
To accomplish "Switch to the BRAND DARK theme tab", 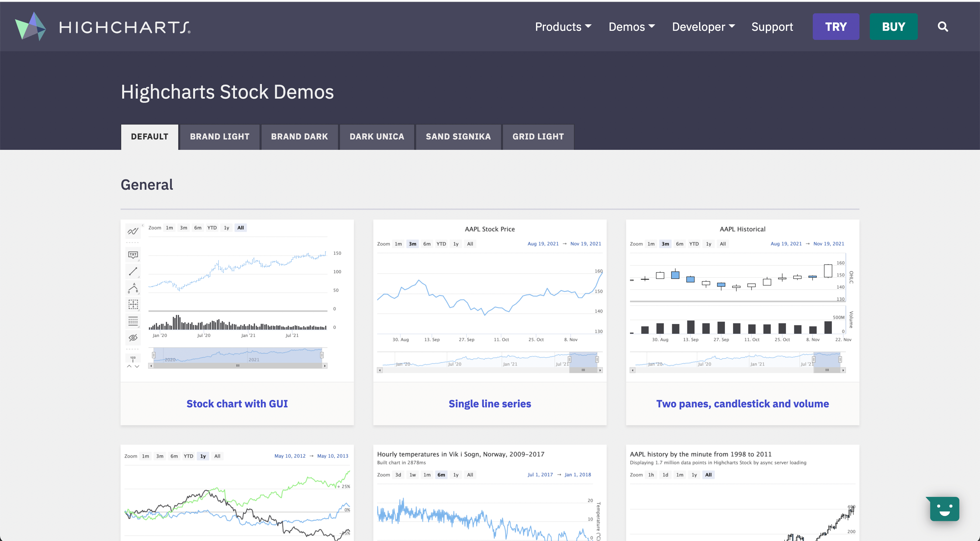I will point(299,137).
